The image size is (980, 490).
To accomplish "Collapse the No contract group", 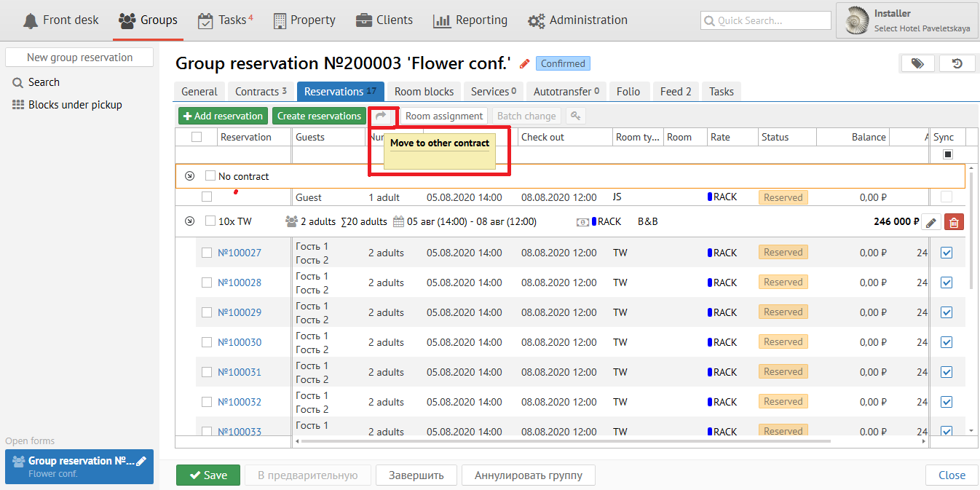I will point(190,175).
